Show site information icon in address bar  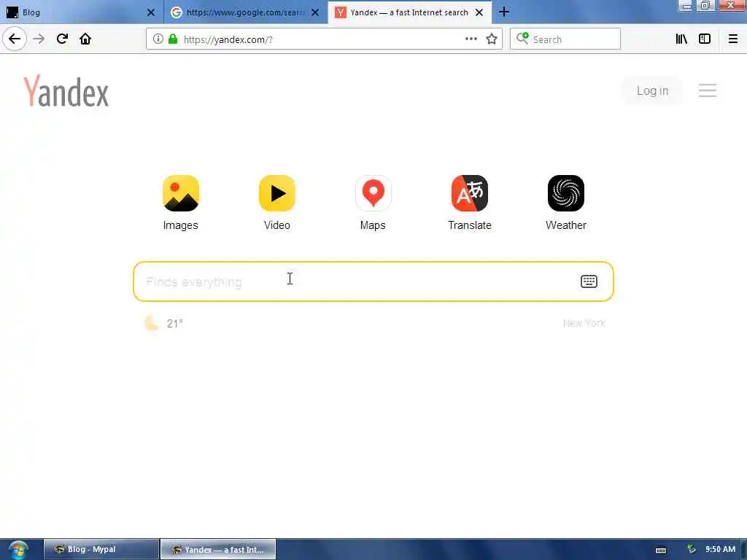(x=158, y=39)
